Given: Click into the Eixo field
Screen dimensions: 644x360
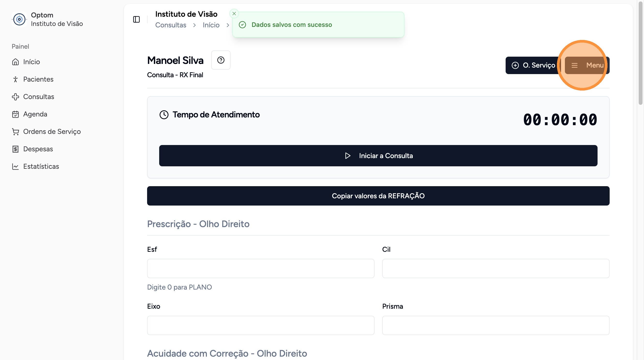Looking at the screenshot, I should (261, 325).
